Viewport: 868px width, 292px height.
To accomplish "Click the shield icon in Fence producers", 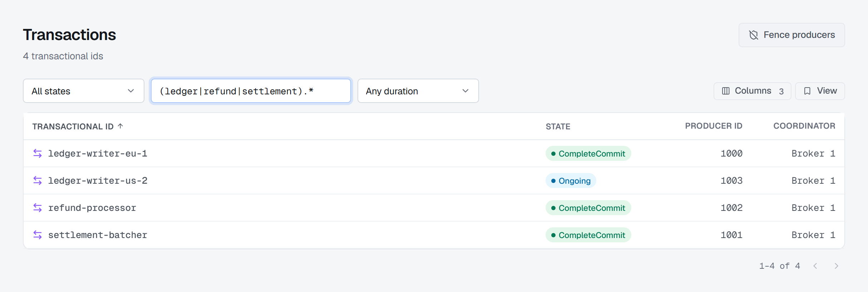I will click(754, 35).
